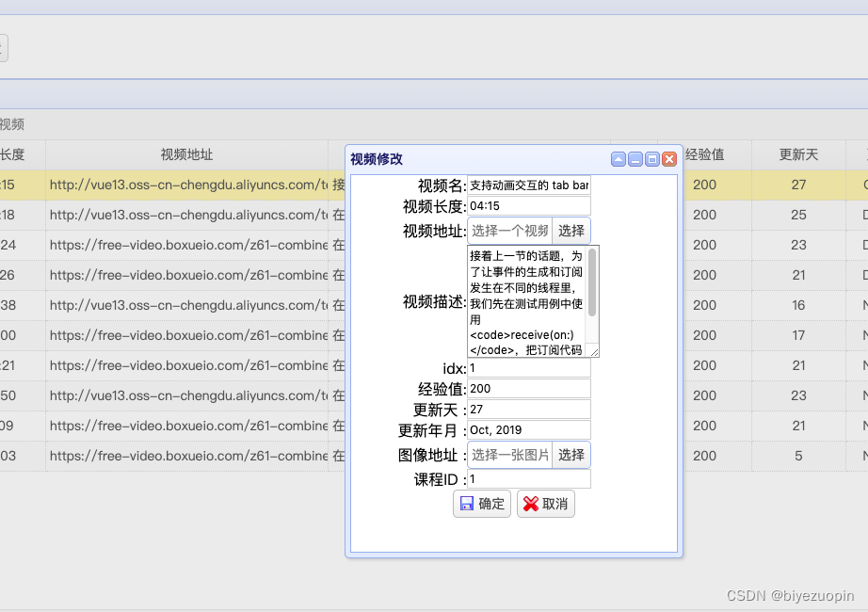
Task: Focus the 视频长度 field showing 04:15
Action: tap(529, 206)
